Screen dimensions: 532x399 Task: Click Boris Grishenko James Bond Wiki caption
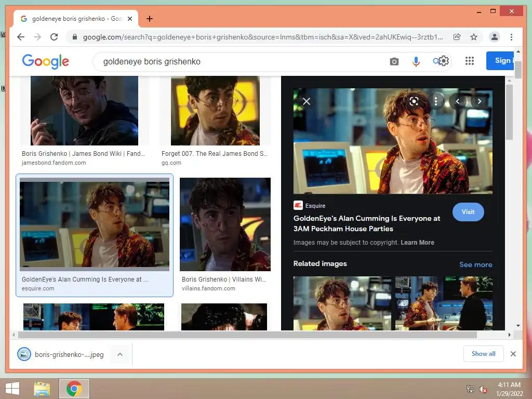(x=83, y=154)
